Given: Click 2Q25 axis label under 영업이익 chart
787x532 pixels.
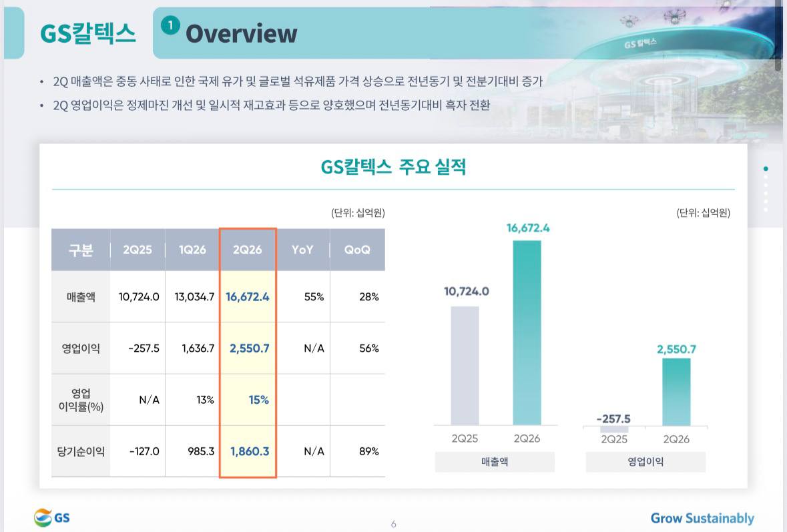Looking at the screenshot, I should coord(614,439).
